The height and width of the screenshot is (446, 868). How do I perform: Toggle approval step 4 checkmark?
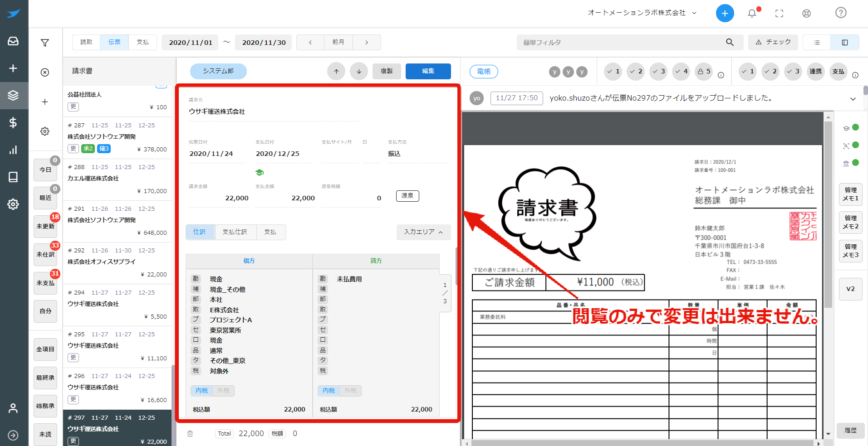tap(681, 72)
